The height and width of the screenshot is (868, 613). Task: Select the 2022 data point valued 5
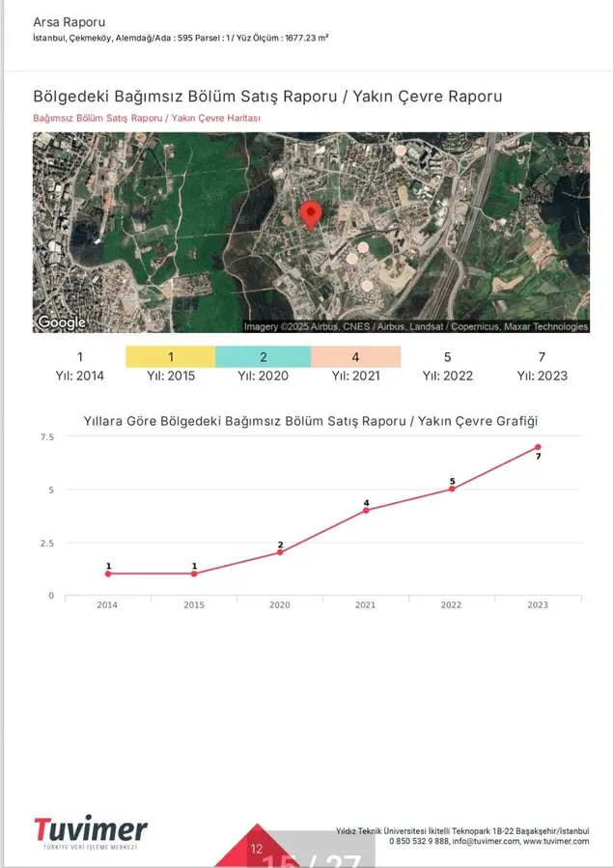pos(452,489)
